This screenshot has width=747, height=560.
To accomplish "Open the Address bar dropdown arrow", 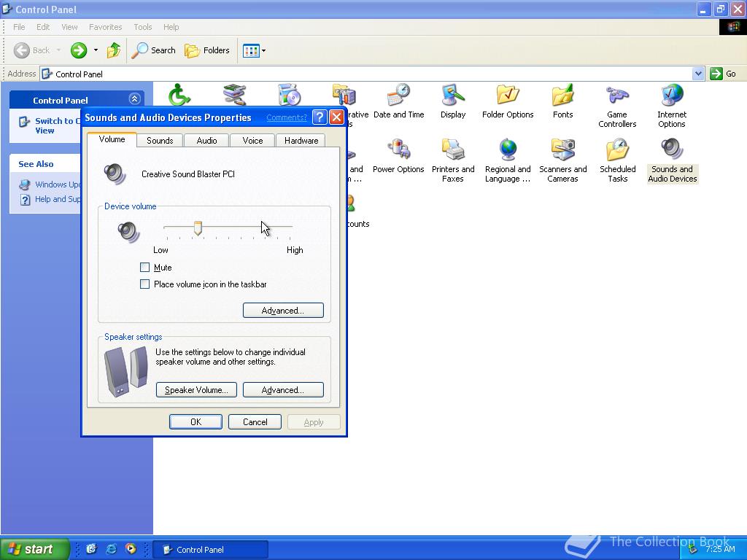I will tap(698, 74).
